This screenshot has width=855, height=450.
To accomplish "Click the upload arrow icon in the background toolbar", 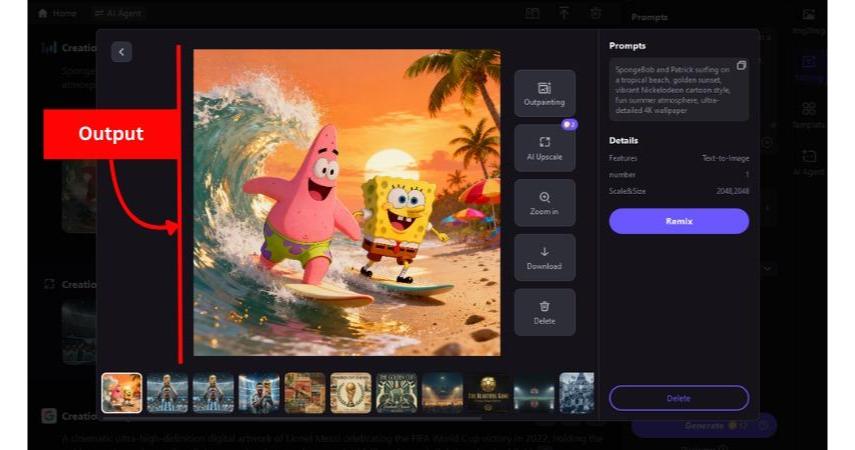I will tap(564, 13).
